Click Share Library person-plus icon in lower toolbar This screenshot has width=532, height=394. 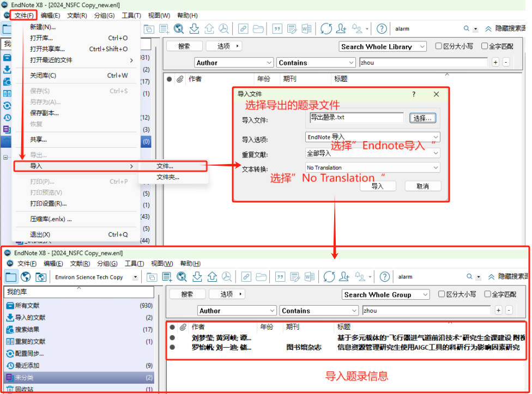click(344, 277)
